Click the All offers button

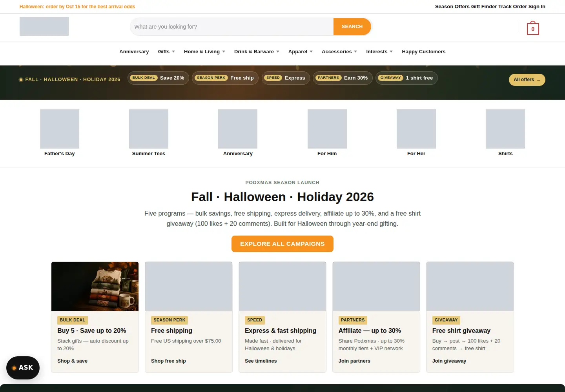527,80
